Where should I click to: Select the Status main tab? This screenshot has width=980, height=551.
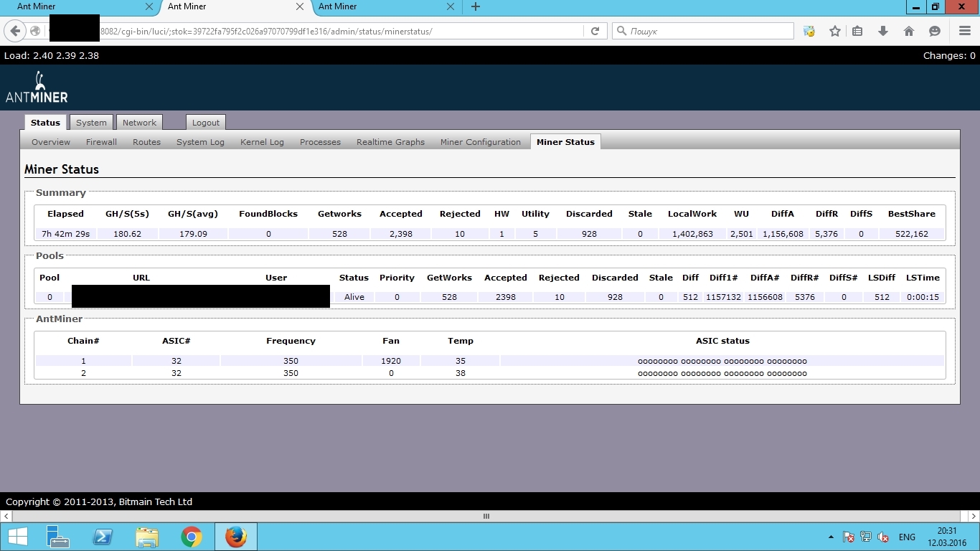click(x=45, y=123)
